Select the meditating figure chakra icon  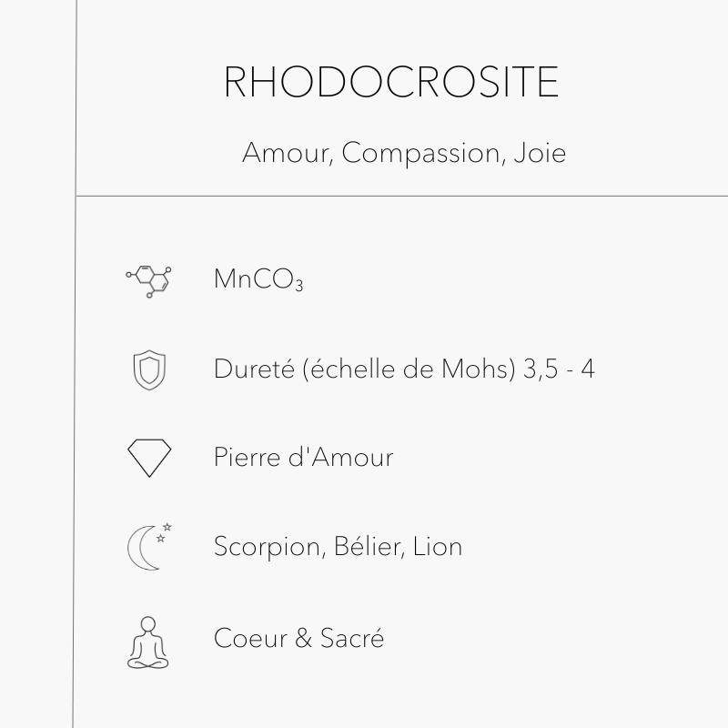coord(148,642)
